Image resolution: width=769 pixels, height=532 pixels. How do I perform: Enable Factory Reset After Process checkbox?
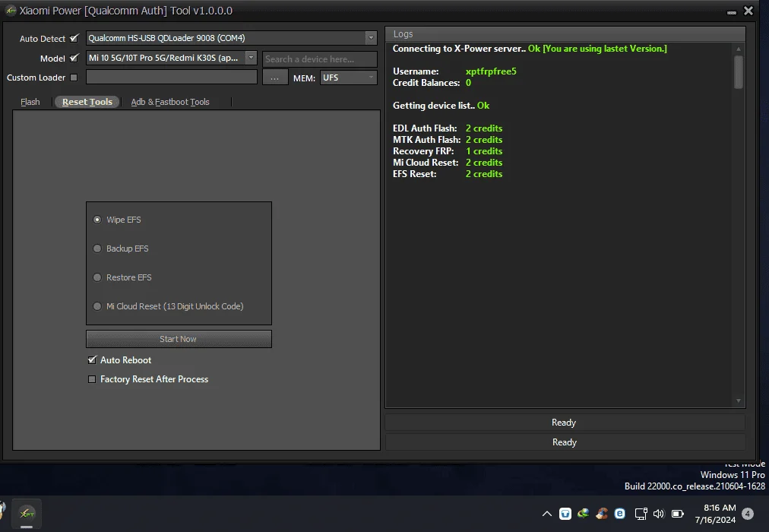(x=92, y=379)
